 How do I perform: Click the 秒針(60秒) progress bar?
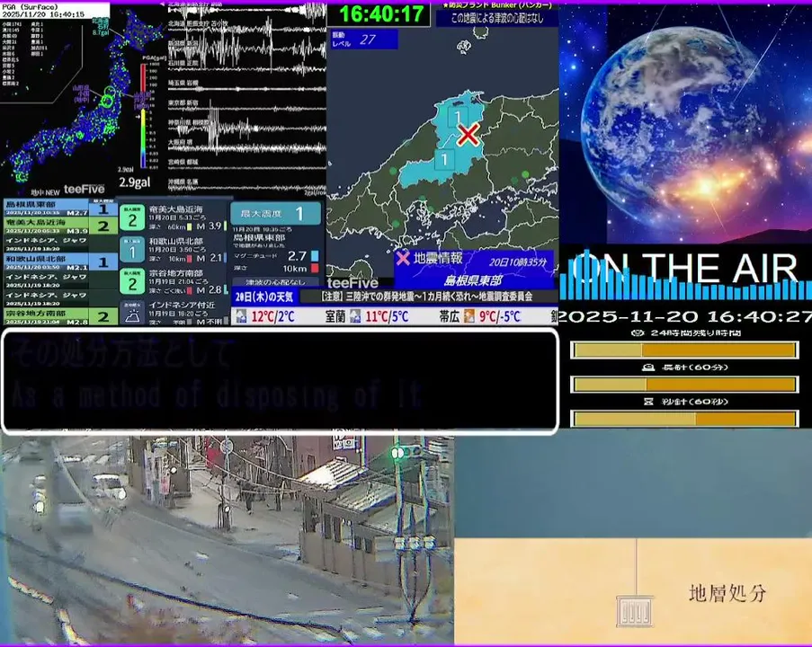[x=684, y=418]
